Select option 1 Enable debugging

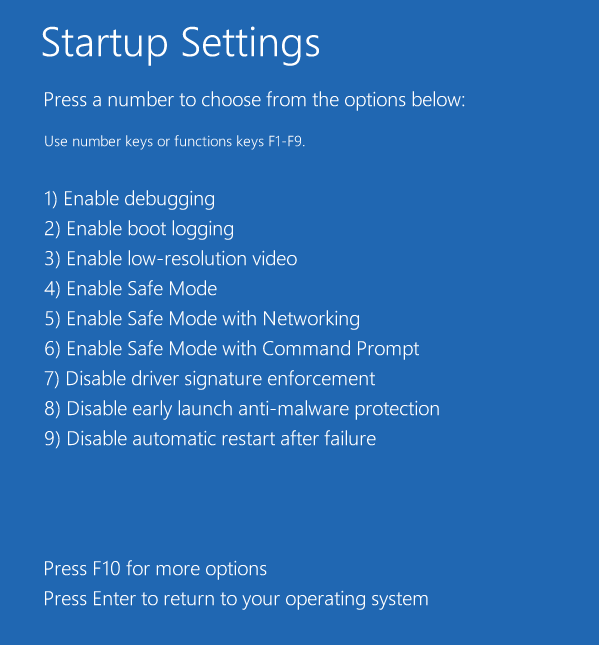(129, 200)
